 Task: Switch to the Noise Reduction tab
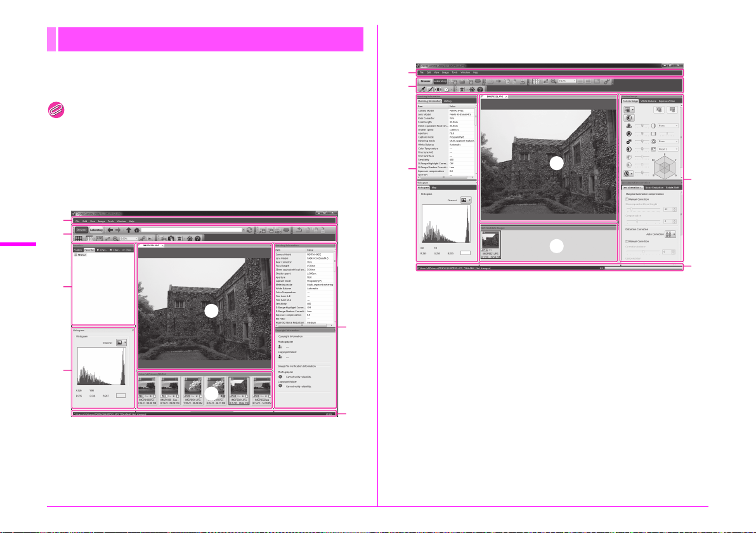pyautogui.click(x=655, y=188)
